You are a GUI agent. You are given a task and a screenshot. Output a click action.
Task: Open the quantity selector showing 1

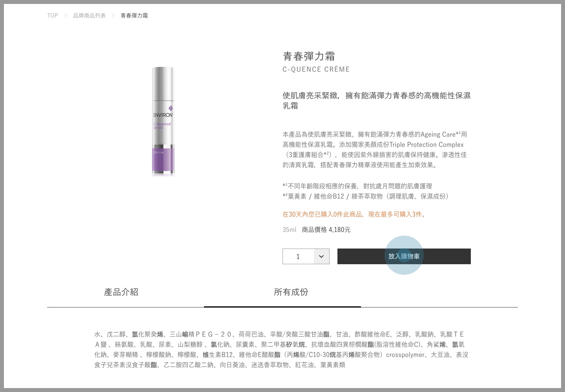(306, 256)
